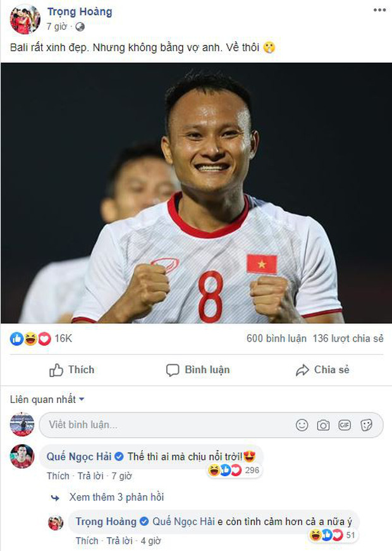Image resolution: width=392 pixels, height=551 pixels.
Task: Open the Liên quan nhất sorting dropdown
Action: coord(47,399)
